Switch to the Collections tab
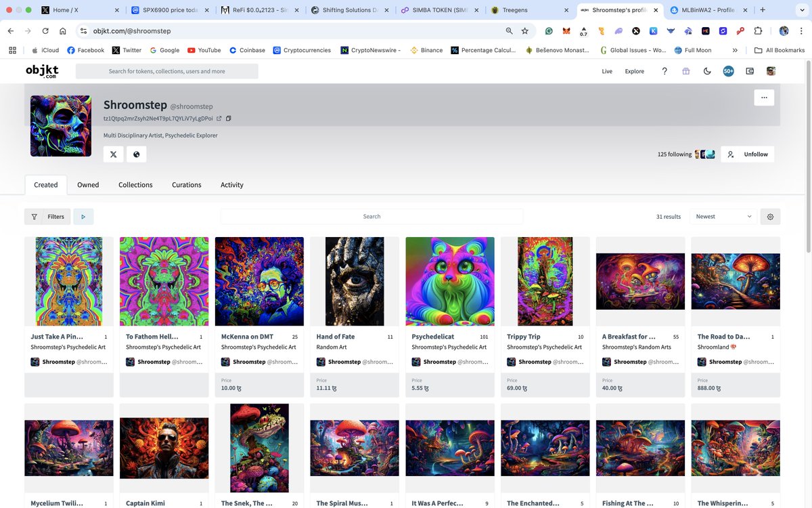Viewport: 812px width, 508px height. tap(135, 185)
